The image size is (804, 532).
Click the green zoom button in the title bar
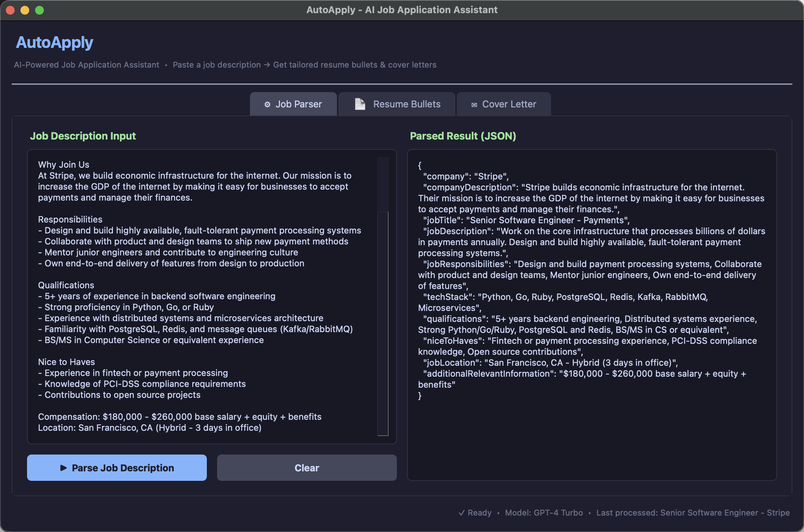coord(39,10)
